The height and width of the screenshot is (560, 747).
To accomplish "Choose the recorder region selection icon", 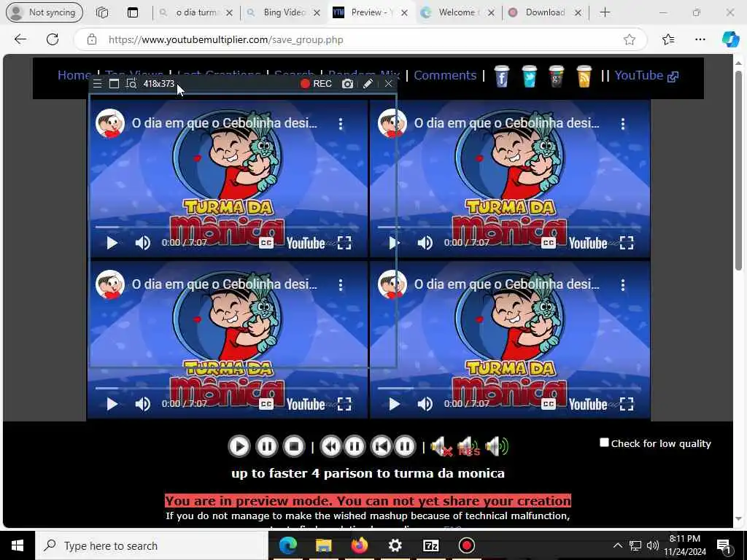I will (131, 84).
